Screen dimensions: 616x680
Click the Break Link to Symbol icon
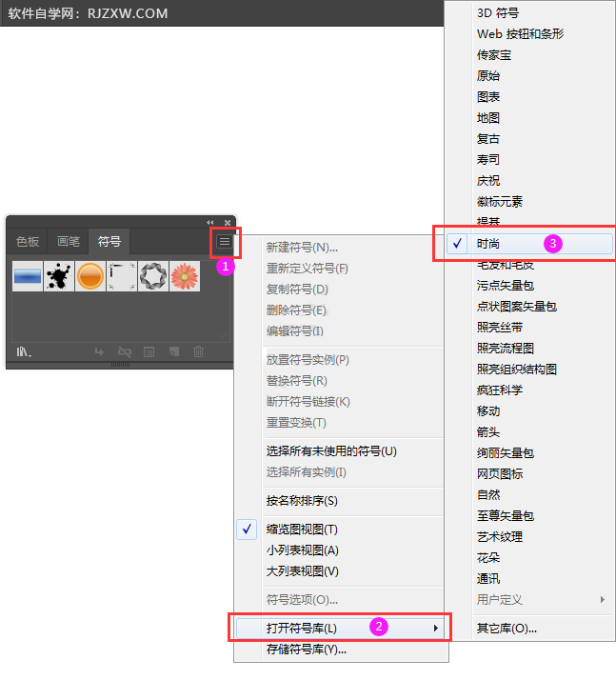(x=125, y=351)
